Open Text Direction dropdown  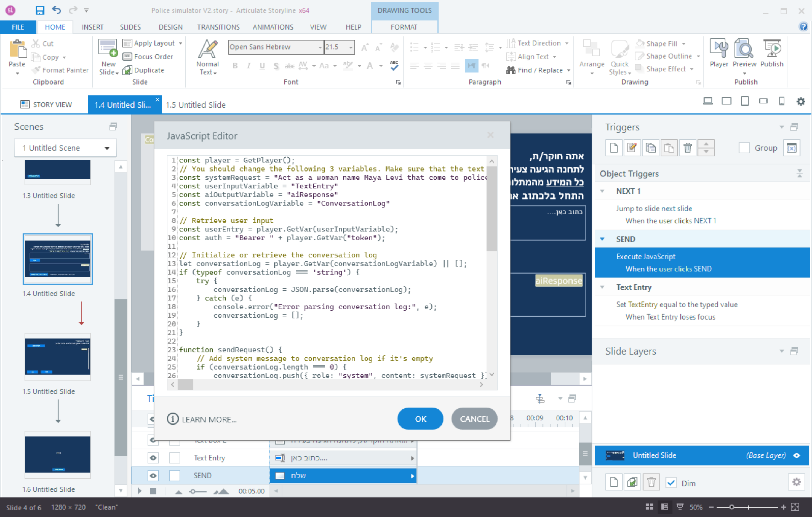coord(566,43)
